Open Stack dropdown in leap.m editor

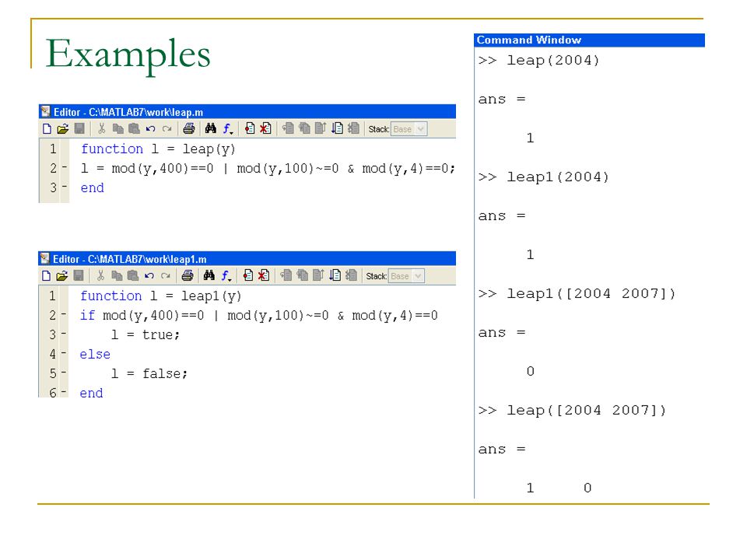(x=409, y=129)
